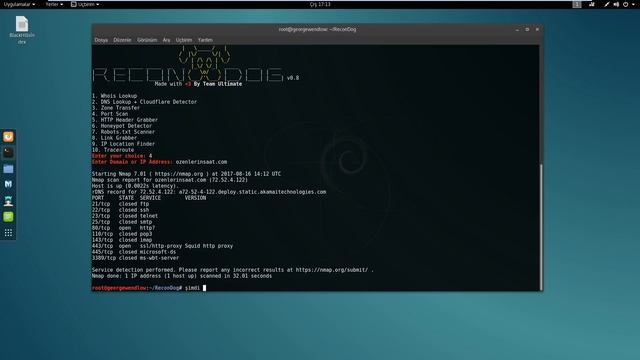Open the Yardım menu in the terminal
Viewport: 640px width, 360px height.
205,40
